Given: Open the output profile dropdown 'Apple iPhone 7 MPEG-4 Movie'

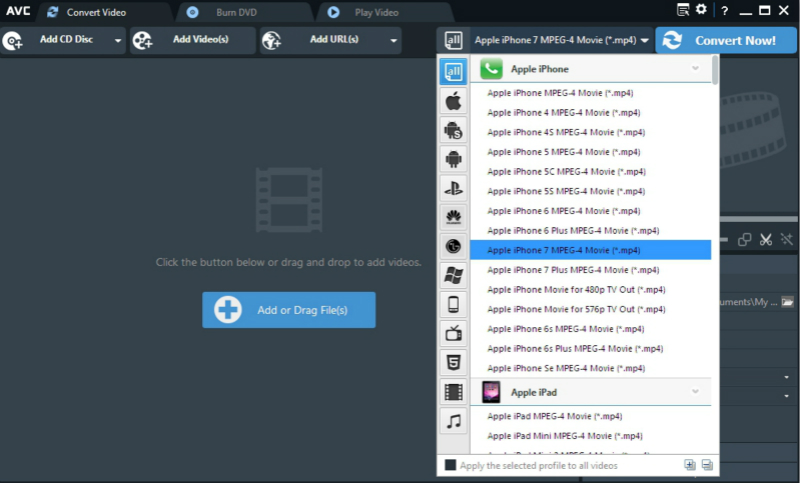Looking at the screenshot, I should pos(561,40).
